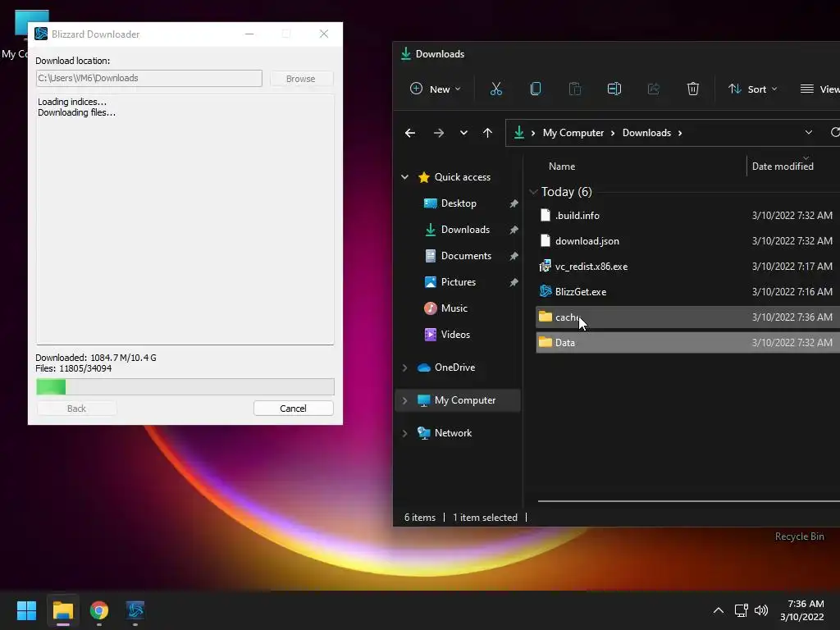This screenshot has height=630, width=840.
Task: Collapse the Quick access tree section
Action: pyautogui.click(x=405, y=177)
